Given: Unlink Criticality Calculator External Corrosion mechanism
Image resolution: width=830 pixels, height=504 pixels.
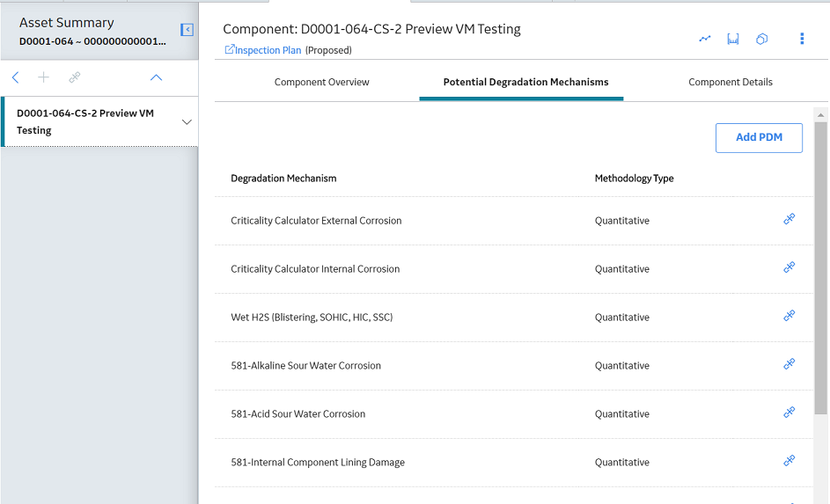Looking at the screenshot, I should (790, 219).
